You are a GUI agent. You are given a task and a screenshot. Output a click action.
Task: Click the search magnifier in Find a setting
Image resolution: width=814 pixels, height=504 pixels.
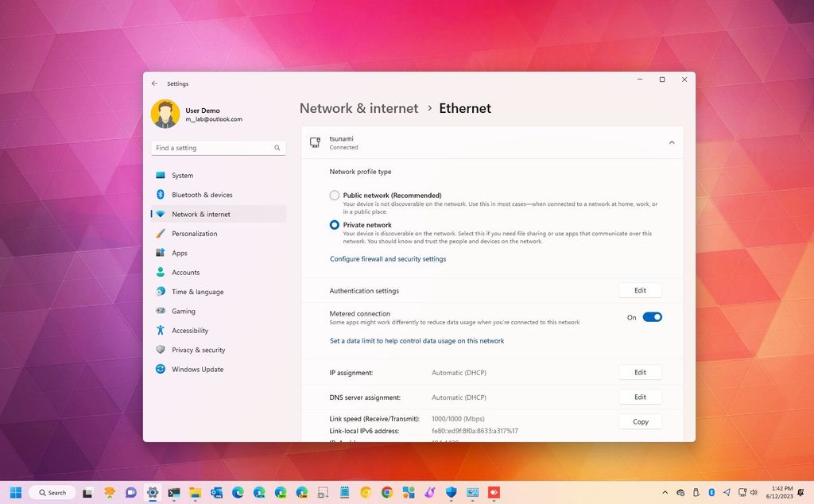[277, 148]
